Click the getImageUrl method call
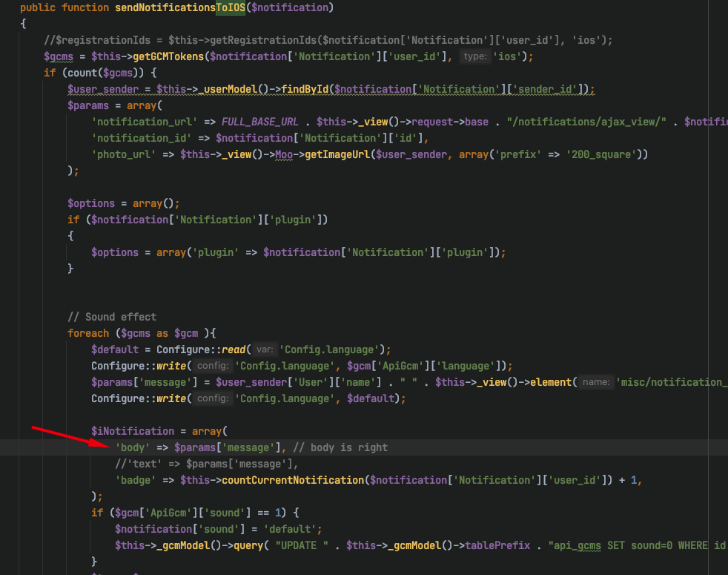Image resolution: width=728 pixels, height=575 pixels. point(337,154)
